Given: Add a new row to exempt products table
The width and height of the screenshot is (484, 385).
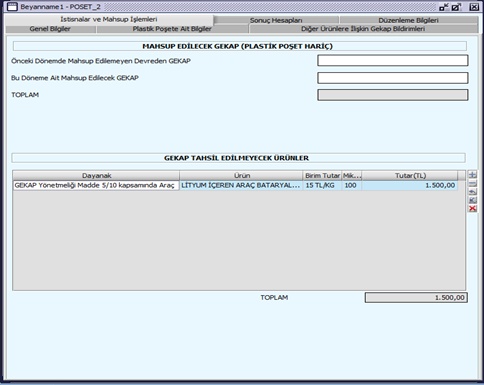Looking at the screenshot, I should [x=472, y=175].
